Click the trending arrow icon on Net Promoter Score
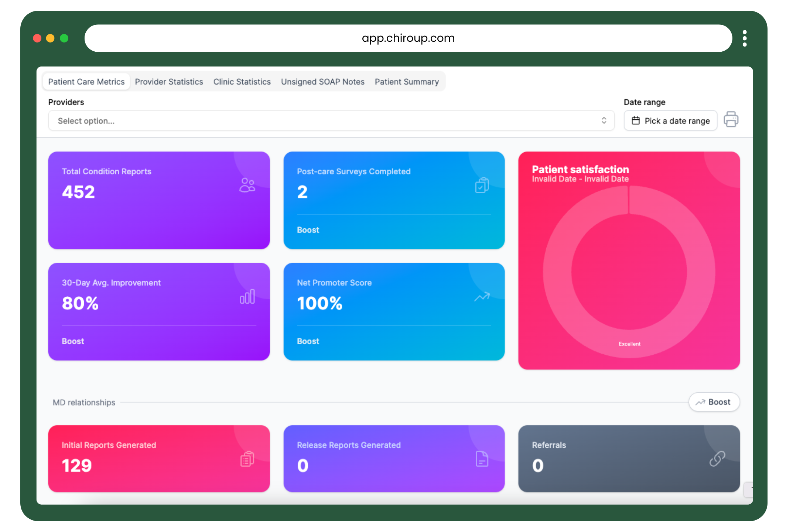This screenshot has height=532, width=786. pyautogui.click(x=482, y=297)
